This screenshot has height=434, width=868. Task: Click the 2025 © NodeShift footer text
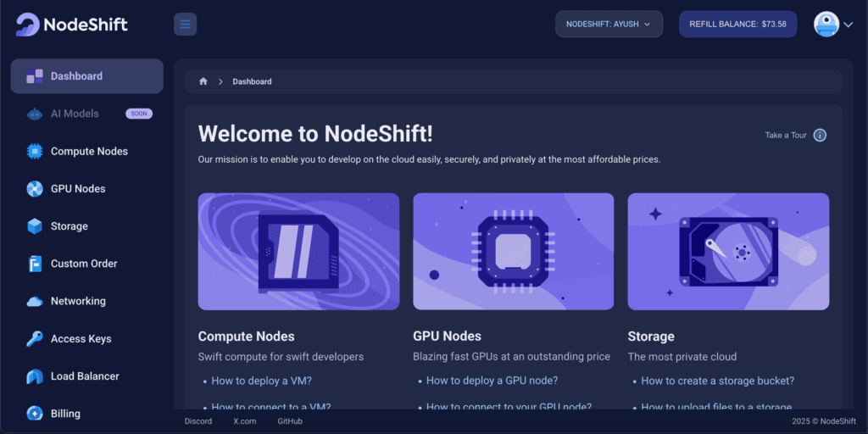[x=823, y=421]
